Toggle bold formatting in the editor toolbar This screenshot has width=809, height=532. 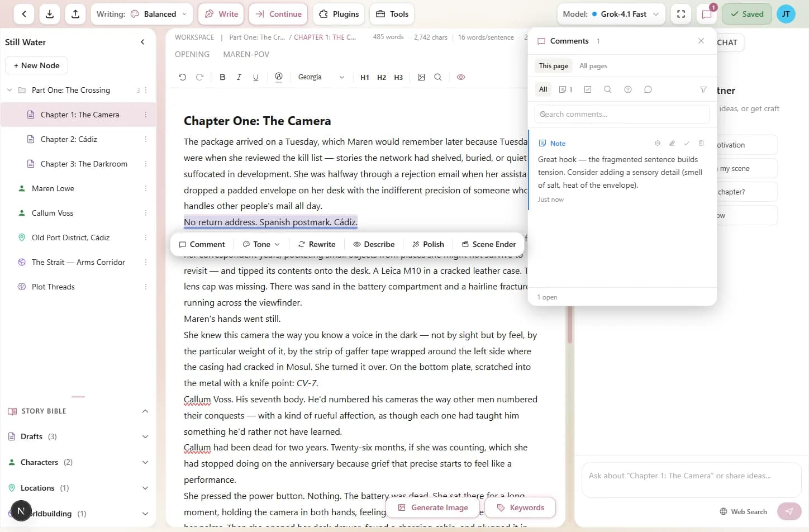[222, 77]
